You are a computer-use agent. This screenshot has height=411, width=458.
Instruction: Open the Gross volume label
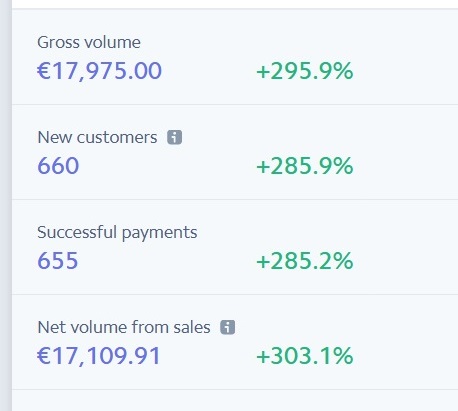(89, 42)
